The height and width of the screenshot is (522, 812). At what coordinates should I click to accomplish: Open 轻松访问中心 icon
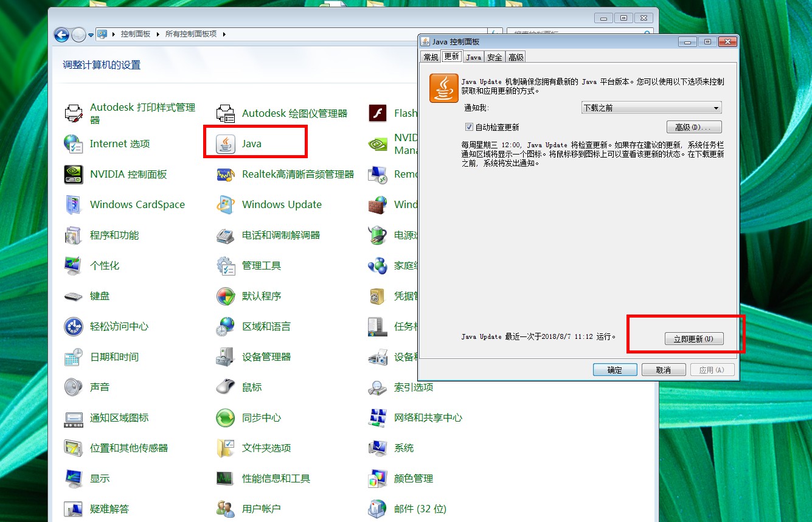click(x=74, y=326)
